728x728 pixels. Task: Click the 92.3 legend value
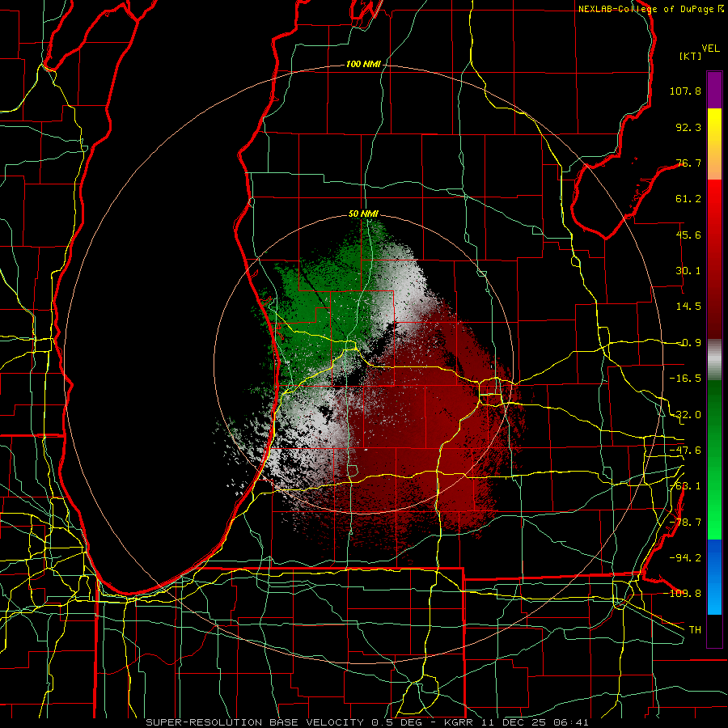(688, 127)
